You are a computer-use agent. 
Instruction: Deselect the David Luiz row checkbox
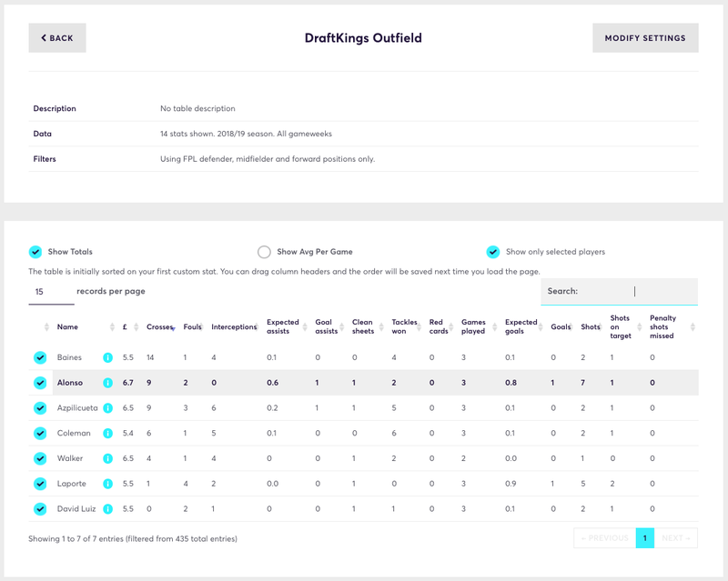coord(40,508)
